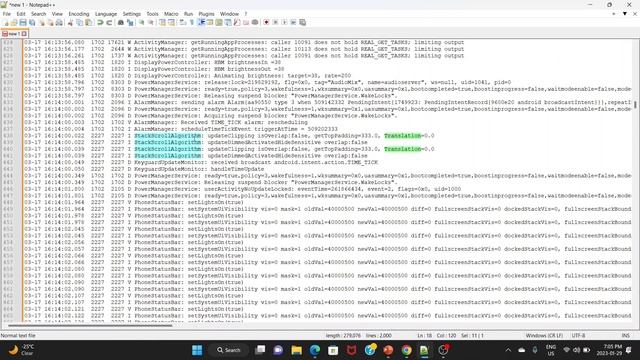This screenshot has height=360, width=640.
Task: Toggle synchronize horizontal scrolling
Action: tap(171, 22)
